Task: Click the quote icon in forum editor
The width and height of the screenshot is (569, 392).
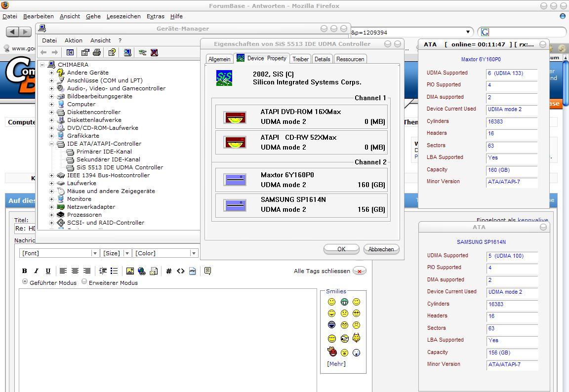Action: tap(207, 271)
